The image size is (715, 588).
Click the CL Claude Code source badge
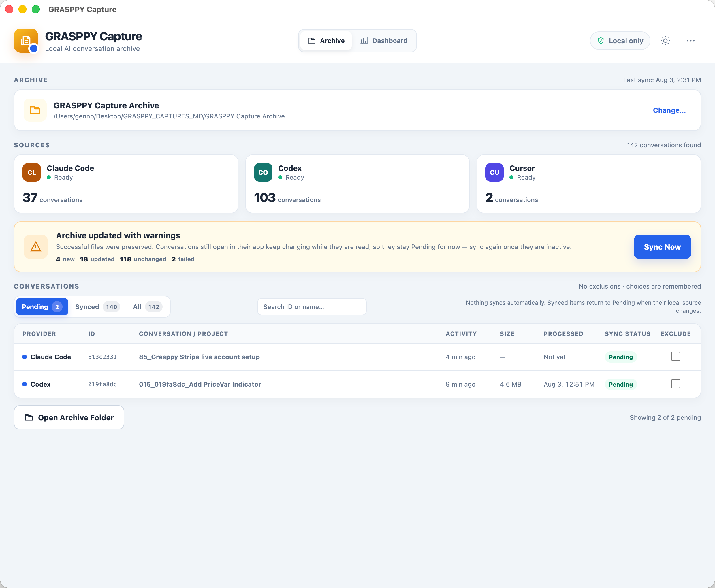(32, 172)
